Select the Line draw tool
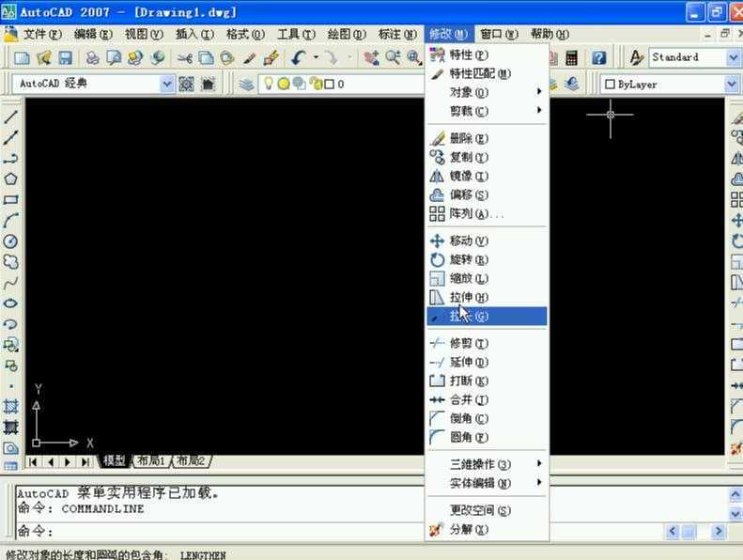743x560 pixels. click(x=10, y=117)
